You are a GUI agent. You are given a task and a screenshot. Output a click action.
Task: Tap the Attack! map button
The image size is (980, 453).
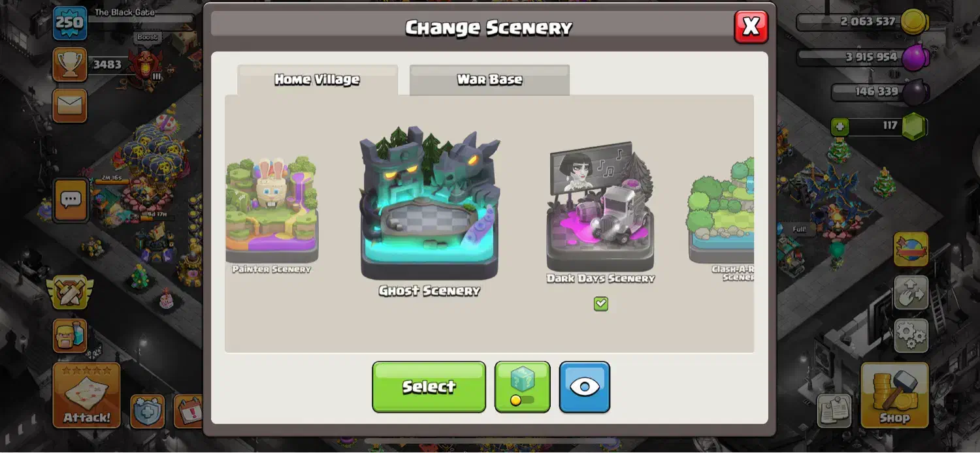(x=86, y=395)
